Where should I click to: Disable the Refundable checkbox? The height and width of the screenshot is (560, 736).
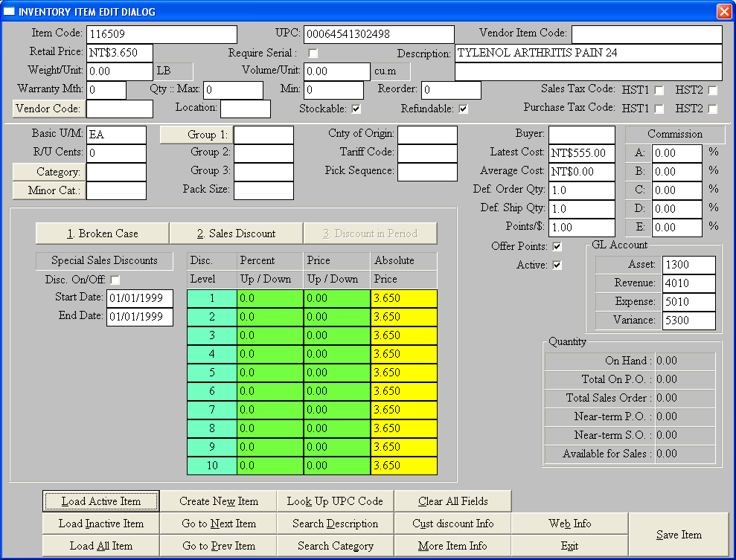pyautogui.click(x=464, y=109)
